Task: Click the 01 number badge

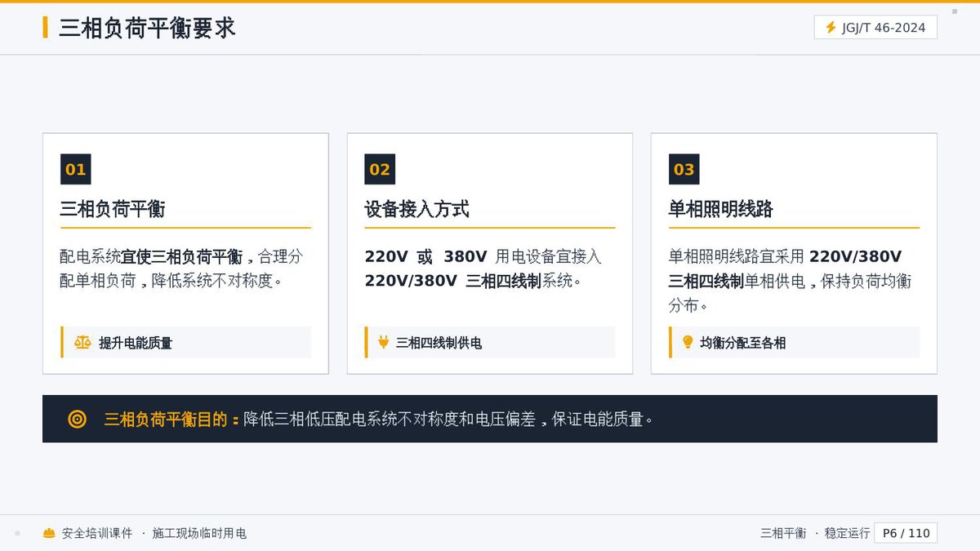Action: 75,169
